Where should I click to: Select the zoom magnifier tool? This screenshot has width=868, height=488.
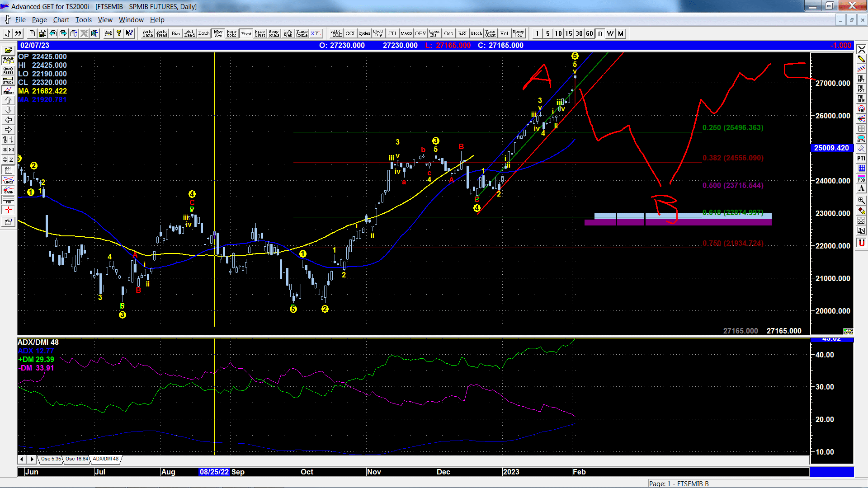coord(861,200)
